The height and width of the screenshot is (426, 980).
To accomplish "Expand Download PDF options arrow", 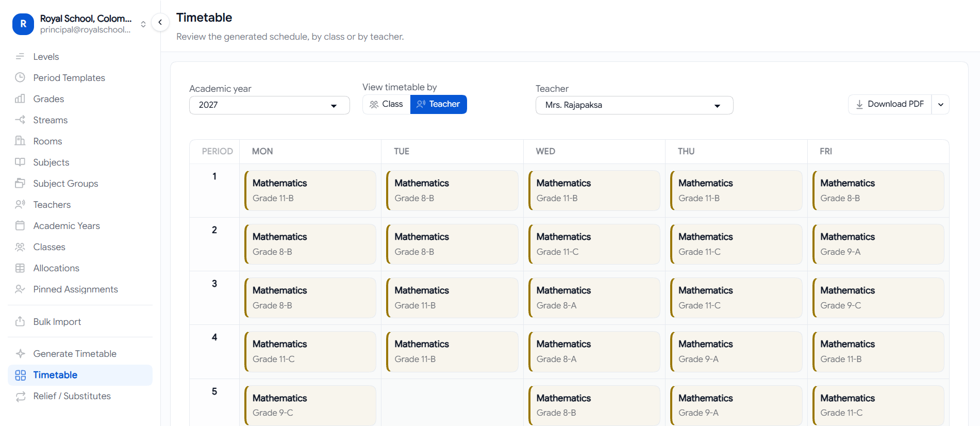I will [x=941, y=104].
